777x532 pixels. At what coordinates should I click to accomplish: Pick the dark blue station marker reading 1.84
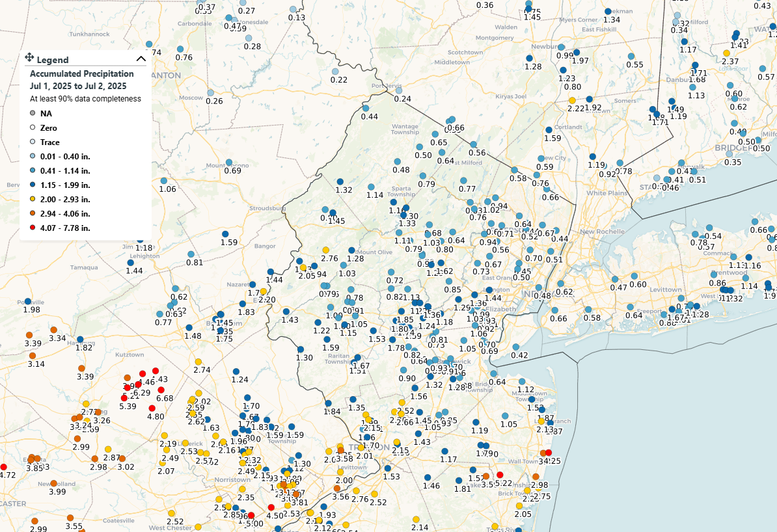(x=328, y=403)
